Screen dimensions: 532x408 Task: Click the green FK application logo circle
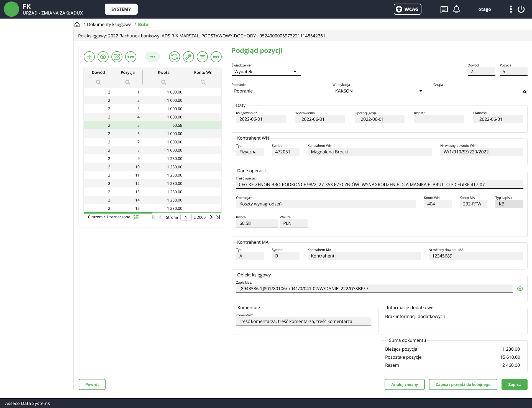click(11, 9)
